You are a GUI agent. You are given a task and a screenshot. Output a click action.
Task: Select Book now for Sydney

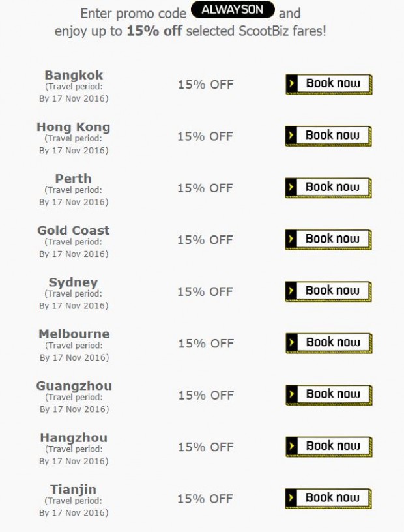[x=328, y=291]
